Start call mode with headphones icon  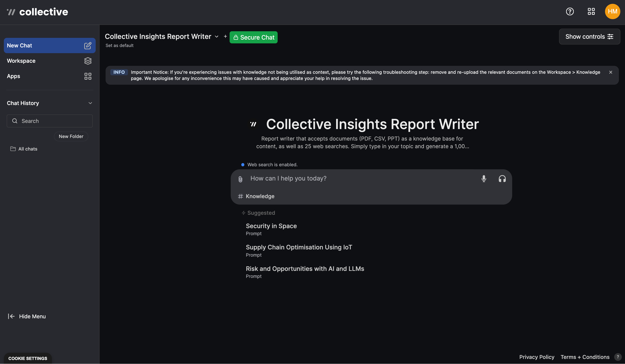[x=502, y=179]
